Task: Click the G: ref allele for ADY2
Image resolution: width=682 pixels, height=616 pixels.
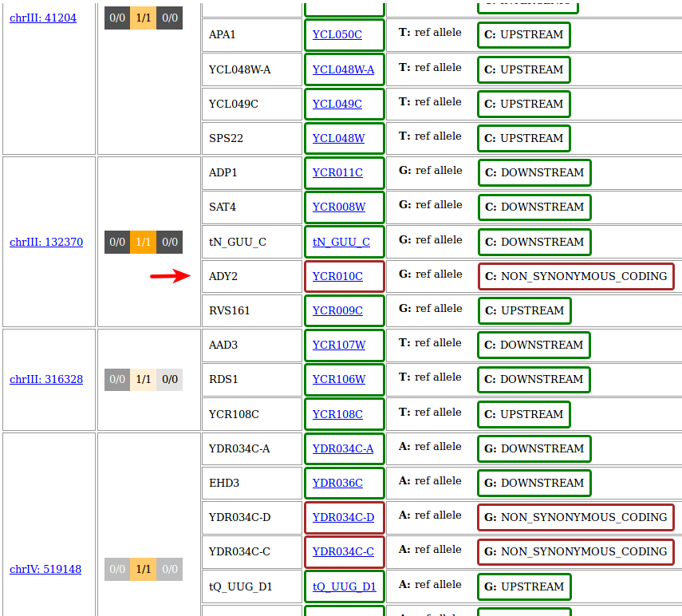Action: tap(430, 274)
